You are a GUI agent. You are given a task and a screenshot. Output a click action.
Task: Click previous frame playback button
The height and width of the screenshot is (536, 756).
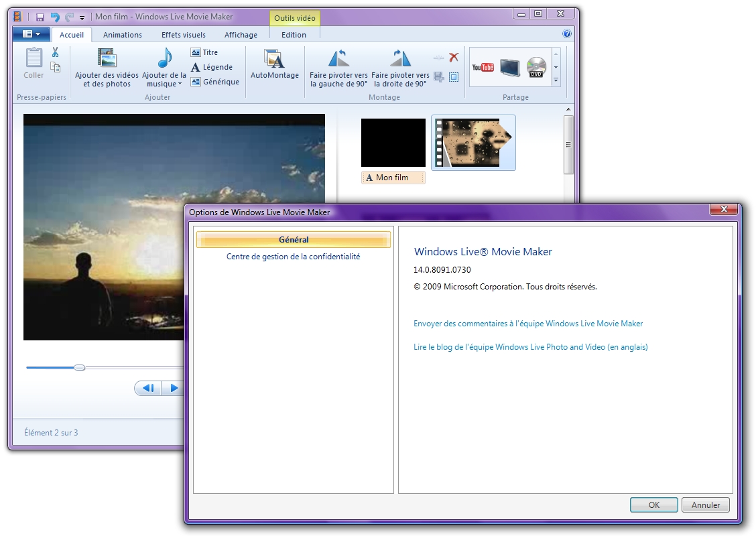pyautogui.click(x=148, y=388)
